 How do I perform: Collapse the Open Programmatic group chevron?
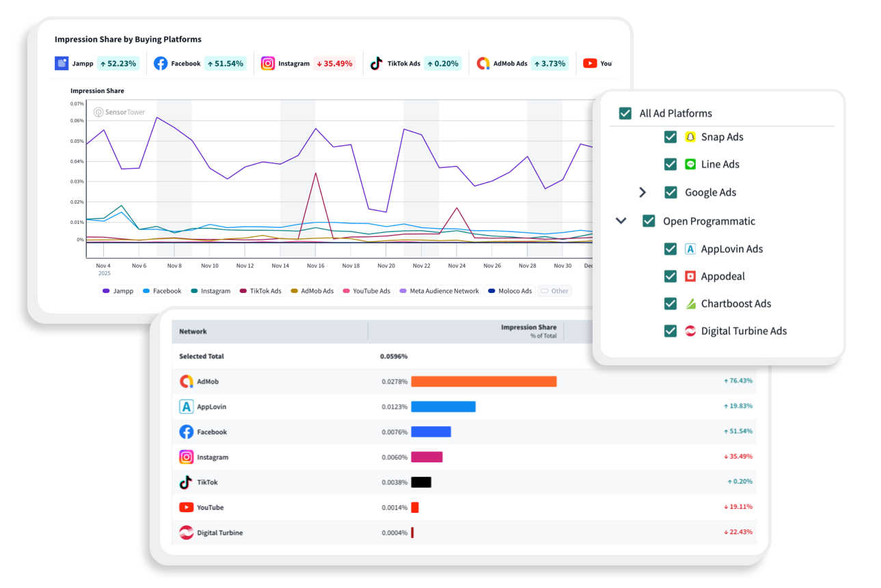(x=621, y=221)
